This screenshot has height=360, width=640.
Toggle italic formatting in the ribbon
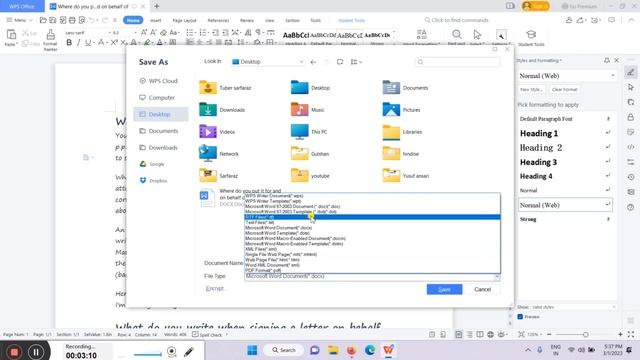point(78,43)
